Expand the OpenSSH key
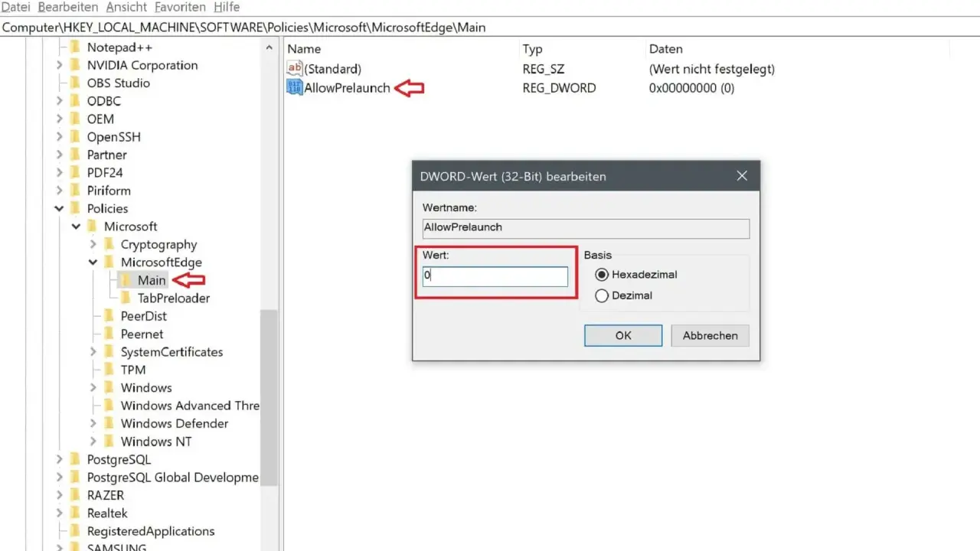 (x=60, y=137)
